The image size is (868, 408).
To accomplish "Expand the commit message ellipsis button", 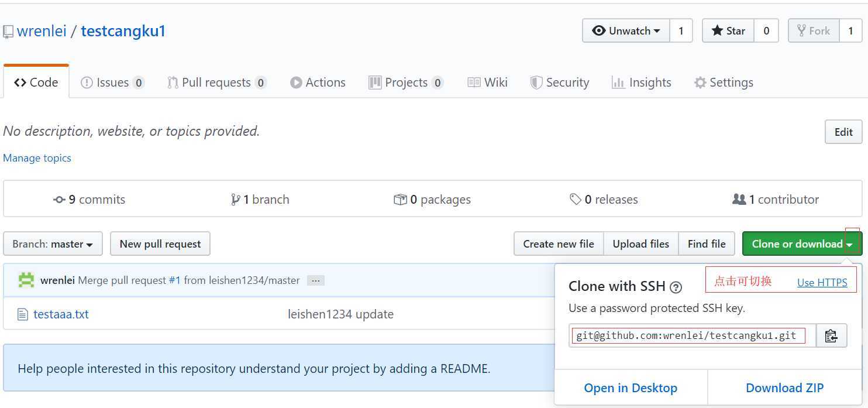I will pos(315,280).
